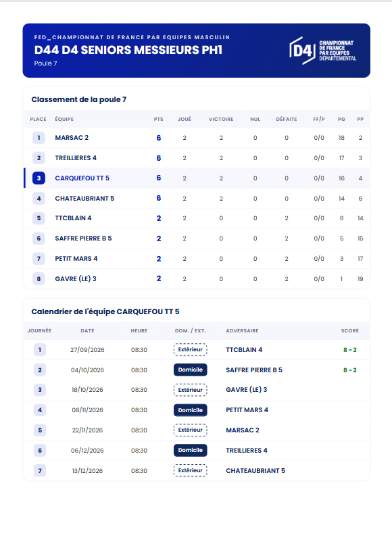Click the 'Calendrier de l'équipe CARQUEFOU TT 5' heading
The width and height of the screenshot is (392, 554).
click(105, 311)
